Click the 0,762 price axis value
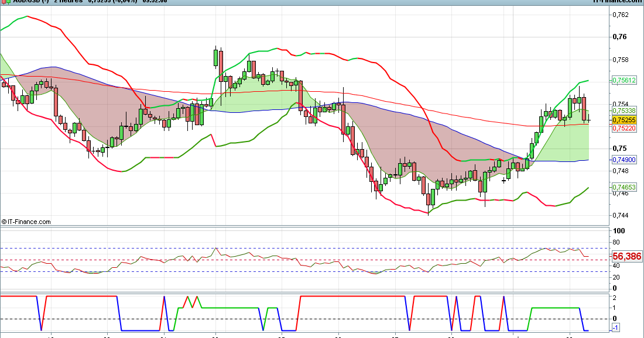Viewport: 644px width, 338px height. tap(620, 15)
